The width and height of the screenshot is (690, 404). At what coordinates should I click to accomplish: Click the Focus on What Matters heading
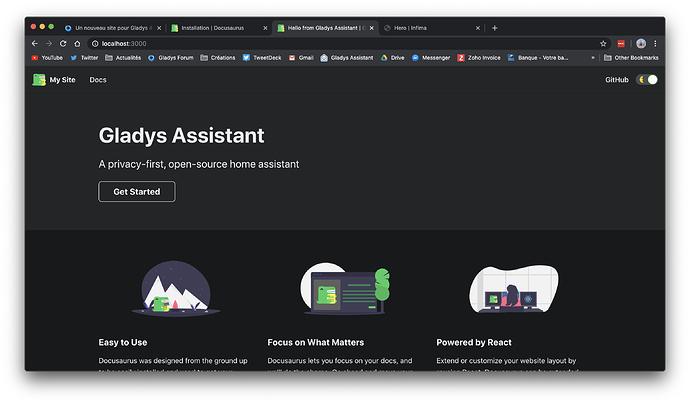coord(316,342)
